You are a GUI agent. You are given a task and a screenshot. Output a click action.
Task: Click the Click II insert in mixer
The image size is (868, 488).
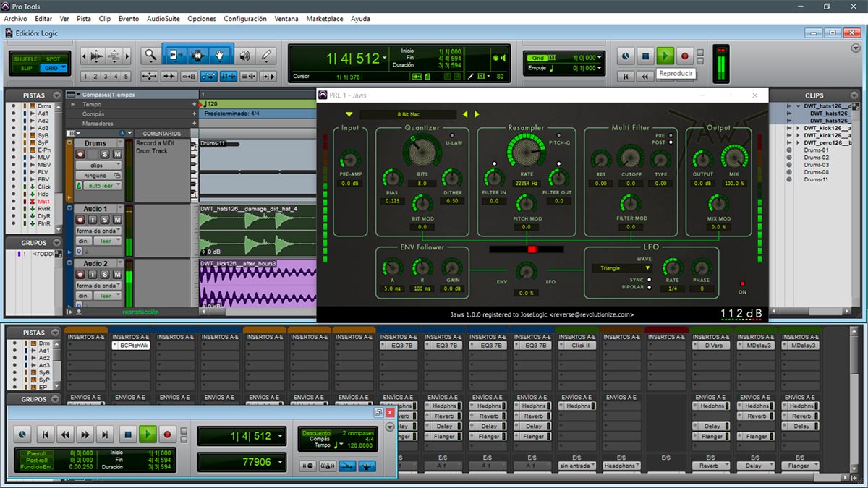(578, 346)
